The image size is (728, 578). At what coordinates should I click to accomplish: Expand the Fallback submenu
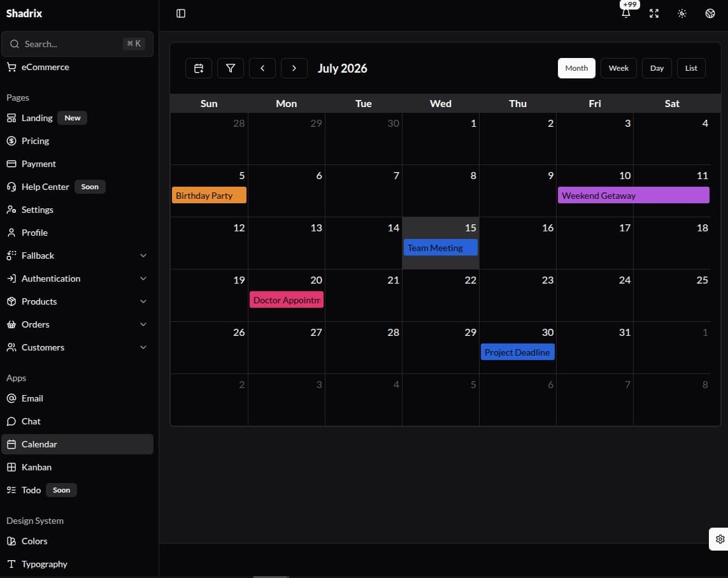[x=143, y=256]
